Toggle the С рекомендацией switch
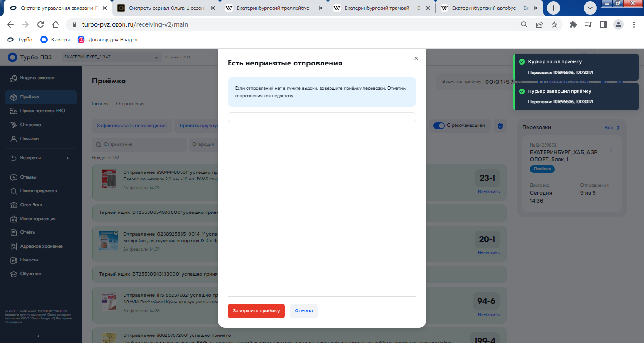Screen dimensions: 644x343 point(439,126)
